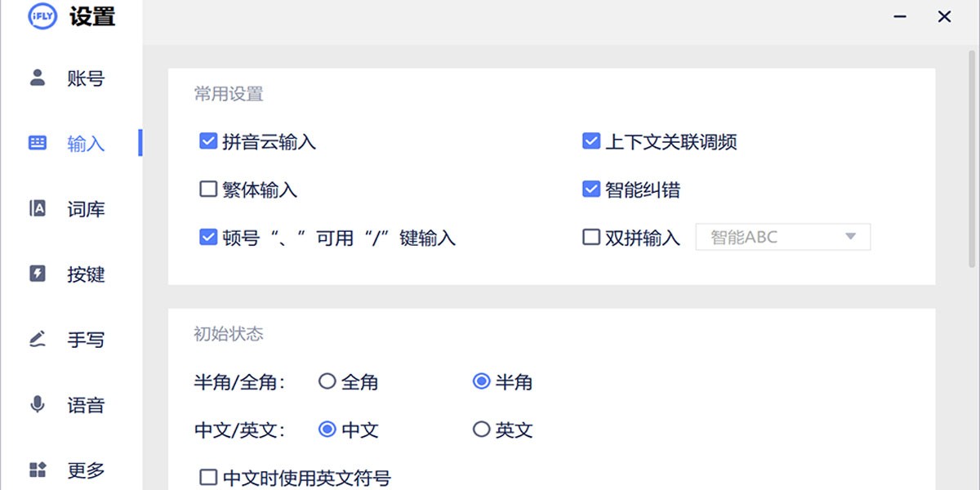This screenshot has height=490, width=980.
Task: Minimize the settings window
Action: pos(900,16)
